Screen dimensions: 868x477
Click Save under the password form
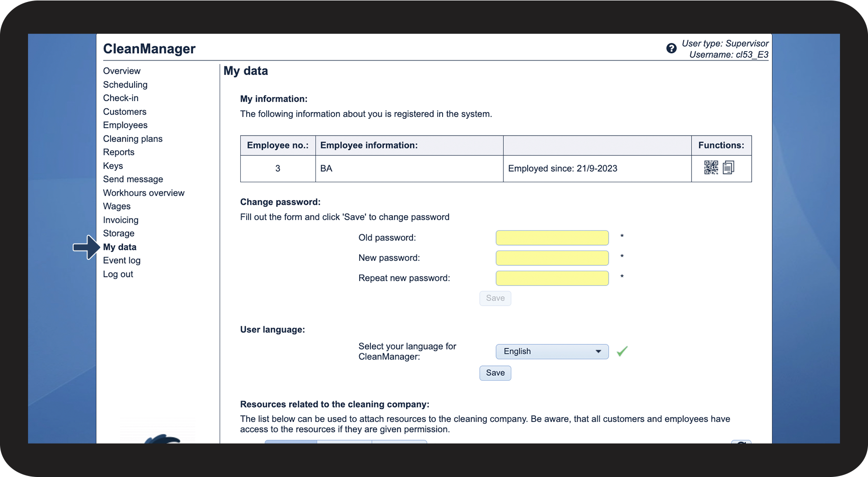tap(495, 298)
